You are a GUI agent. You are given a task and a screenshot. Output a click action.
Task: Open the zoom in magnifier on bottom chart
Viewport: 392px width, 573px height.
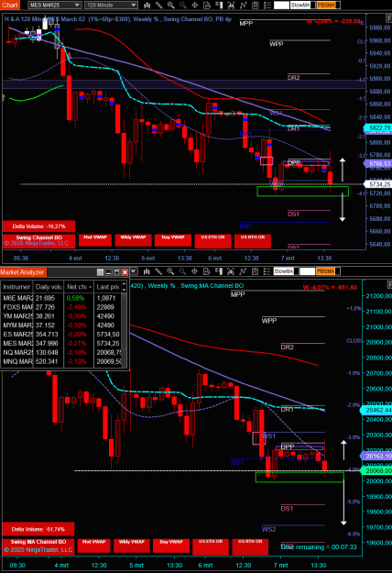pos(170,271)
